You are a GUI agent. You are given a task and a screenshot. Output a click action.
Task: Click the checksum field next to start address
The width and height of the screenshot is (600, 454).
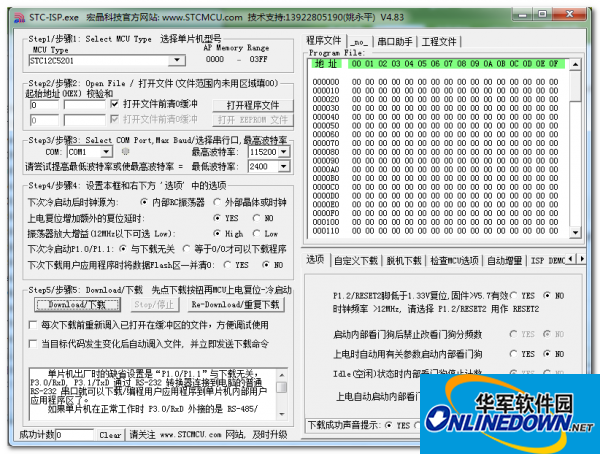point(85,105)
